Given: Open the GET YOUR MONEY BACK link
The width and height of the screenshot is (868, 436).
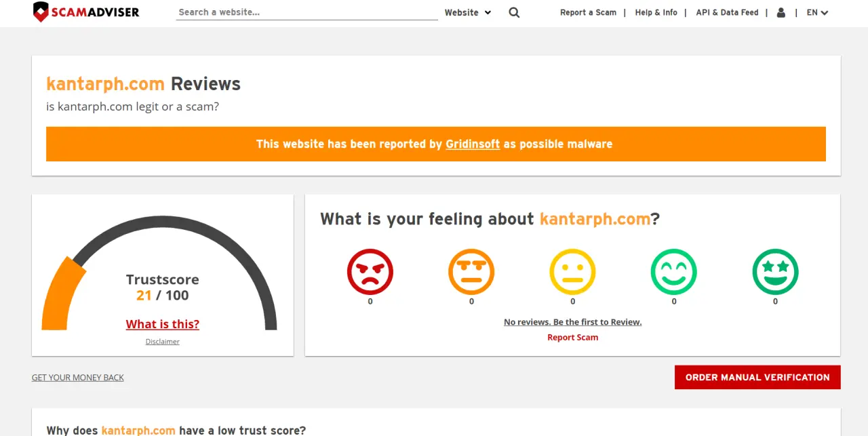Looking at the screenshot, I should pos(78,378).
